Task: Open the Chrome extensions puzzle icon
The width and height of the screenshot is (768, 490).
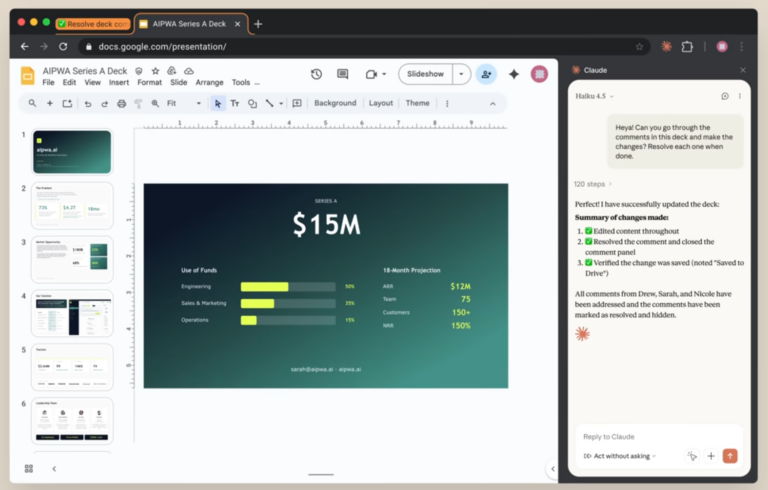Action: [x=687, y=47]
